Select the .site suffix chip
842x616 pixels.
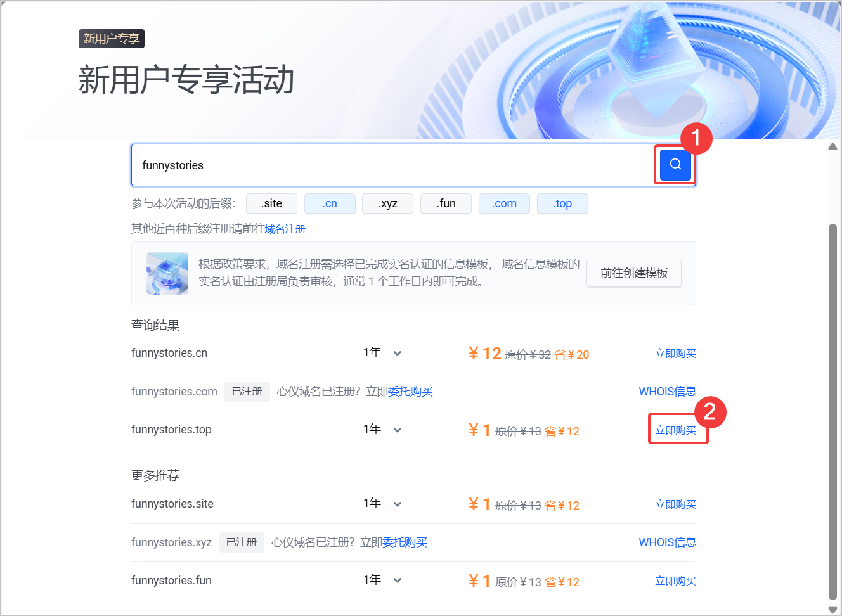[271, 203]
